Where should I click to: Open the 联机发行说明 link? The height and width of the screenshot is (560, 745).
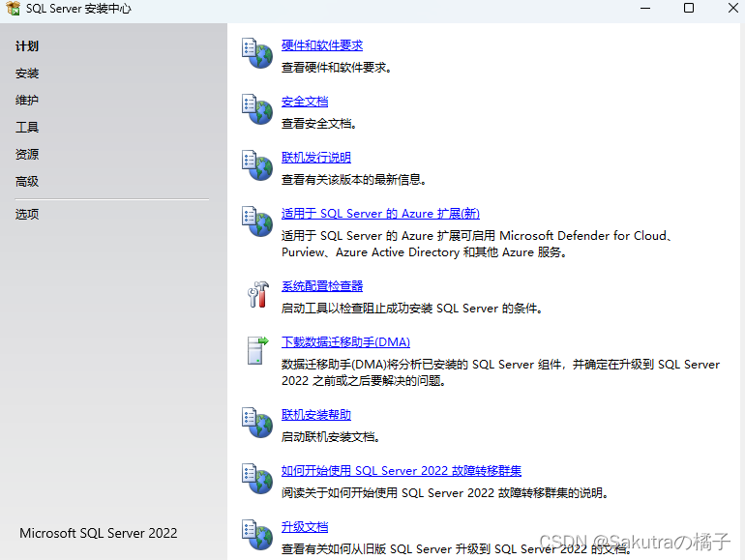(316, 158)
